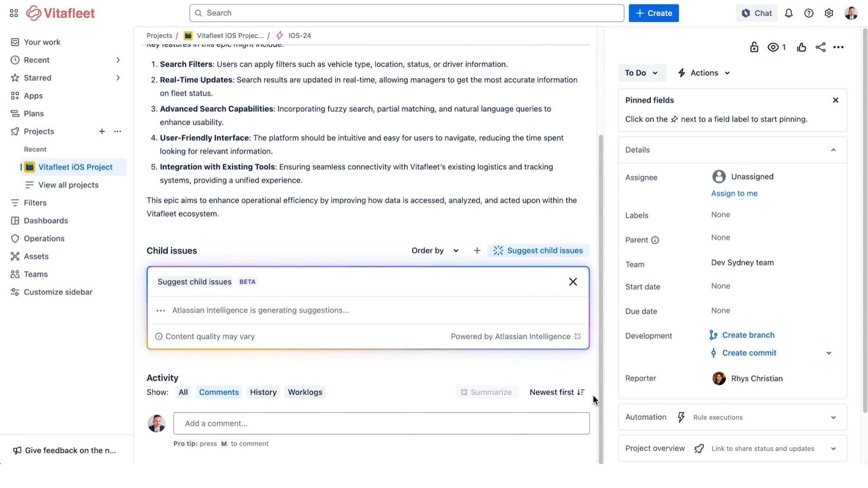The width and height of the screenshot is (868, 488).
Task: Expand the Order by dropdown for child issues
Action: 434,251
